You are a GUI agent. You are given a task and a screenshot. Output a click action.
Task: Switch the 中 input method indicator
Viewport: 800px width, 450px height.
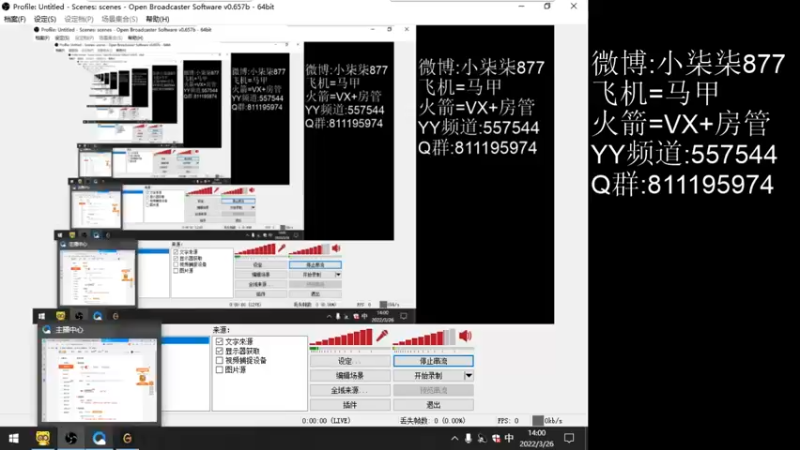(x=509, y=438)
